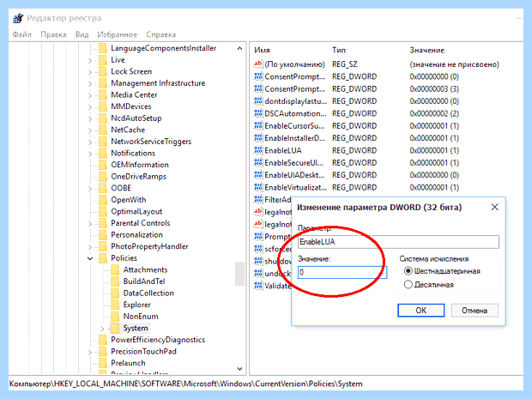Click the System folder icon
Screen dimensions: 532x399
point(115,328)
